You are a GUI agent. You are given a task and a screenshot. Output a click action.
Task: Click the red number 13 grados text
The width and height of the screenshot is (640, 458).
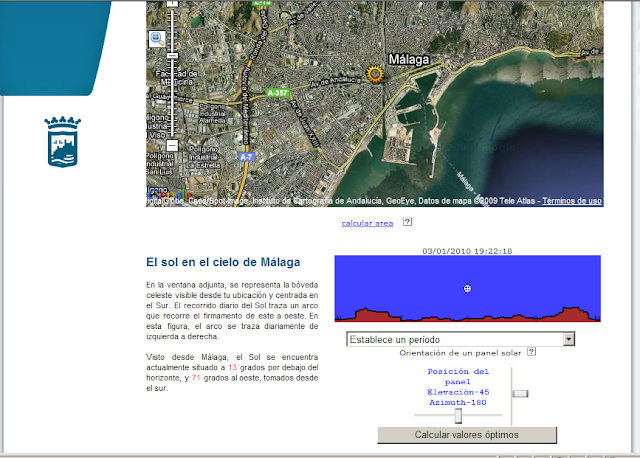click(233, 367)
